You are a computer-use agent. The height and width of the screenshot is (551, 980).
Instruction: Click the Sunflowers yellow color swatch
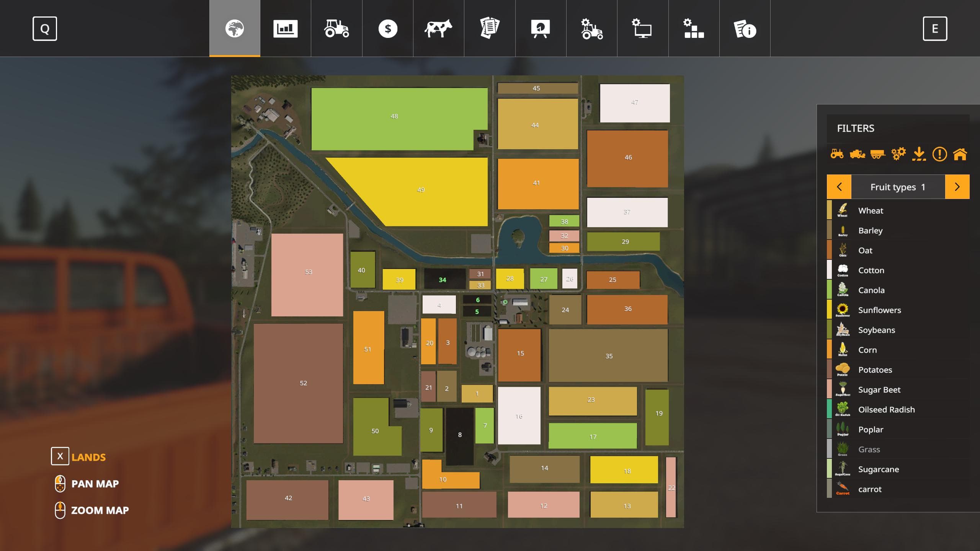pyautogui.click(x=829, y=310)
